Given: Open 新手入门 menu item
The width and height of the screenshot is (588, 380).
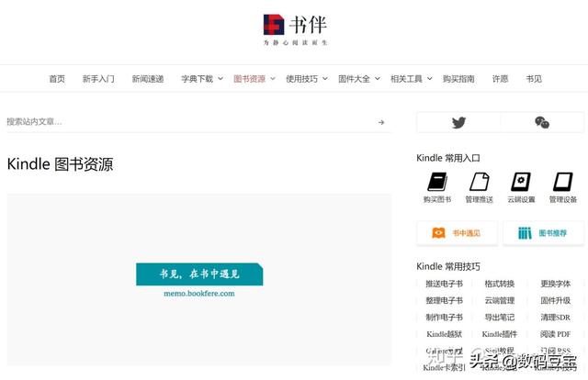Looking at the screenshot, I should (98, 79).
